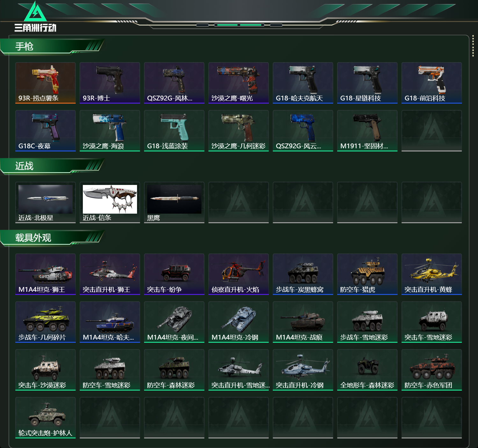Select the M1A4坦克-狮王 tank skin
The width and height of the screenshot is (478, 448).
(46, 274)
